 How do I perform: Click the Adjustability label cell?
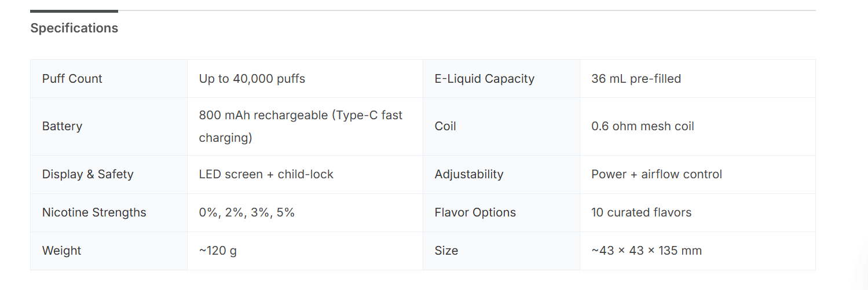click(468, 174)
